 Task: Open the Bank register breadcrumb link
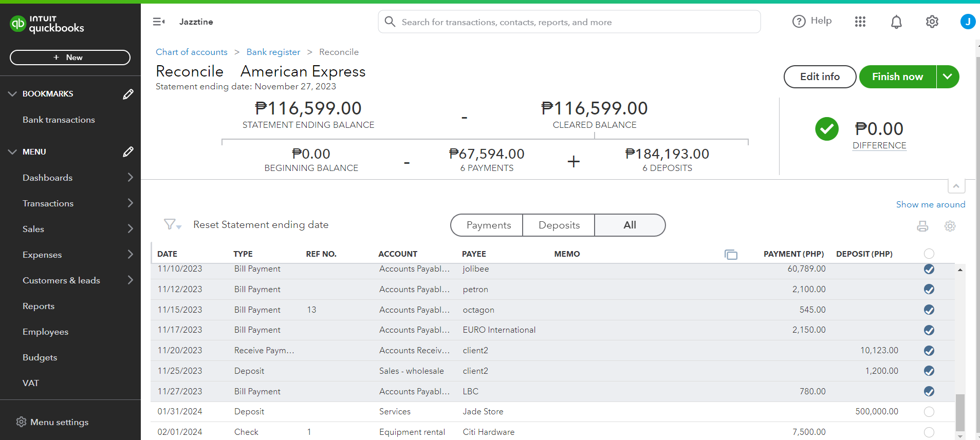point(273,52)
